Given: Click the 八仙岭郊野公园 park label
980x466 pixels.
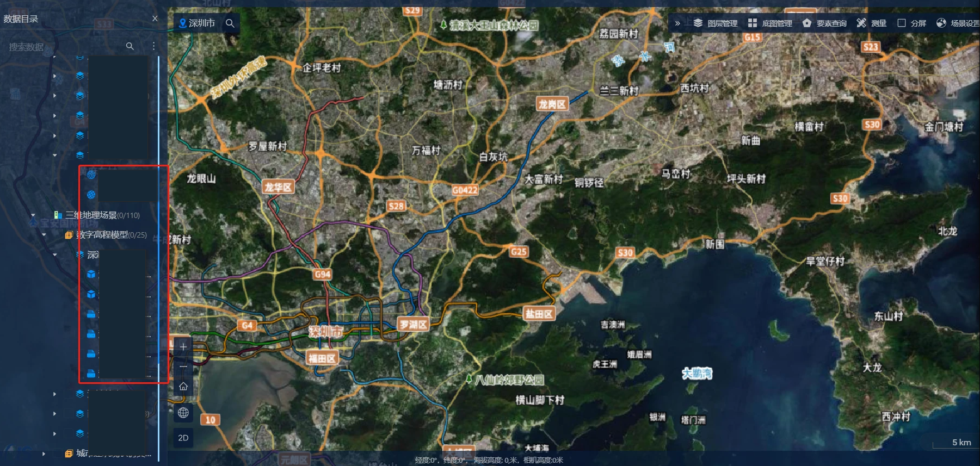Looking at the screenshot, I should [x=505, y=380].
